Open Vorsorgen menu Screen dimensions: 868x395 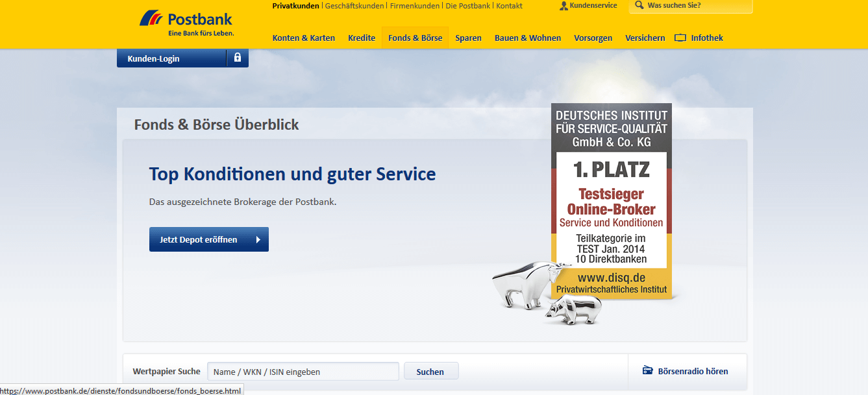[593, 38]
